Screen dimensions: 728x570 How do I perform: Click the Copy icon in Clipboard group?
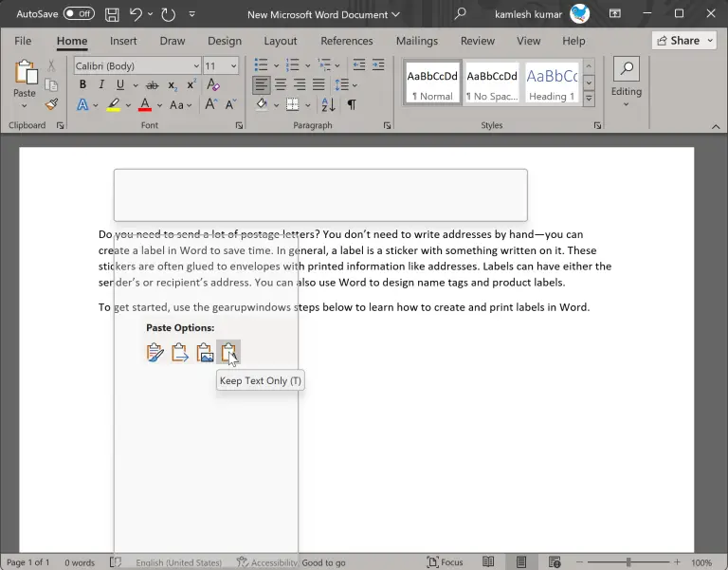click(51, 85)
